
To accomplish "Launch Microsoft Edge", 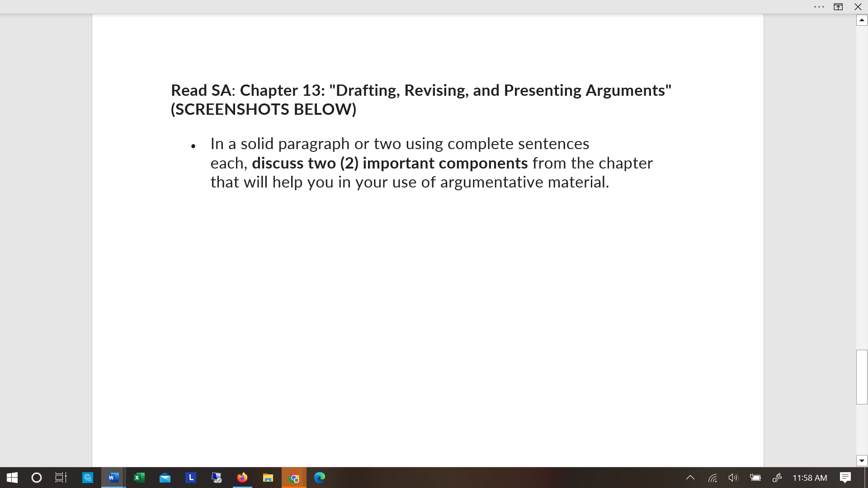I will [320, 478].
